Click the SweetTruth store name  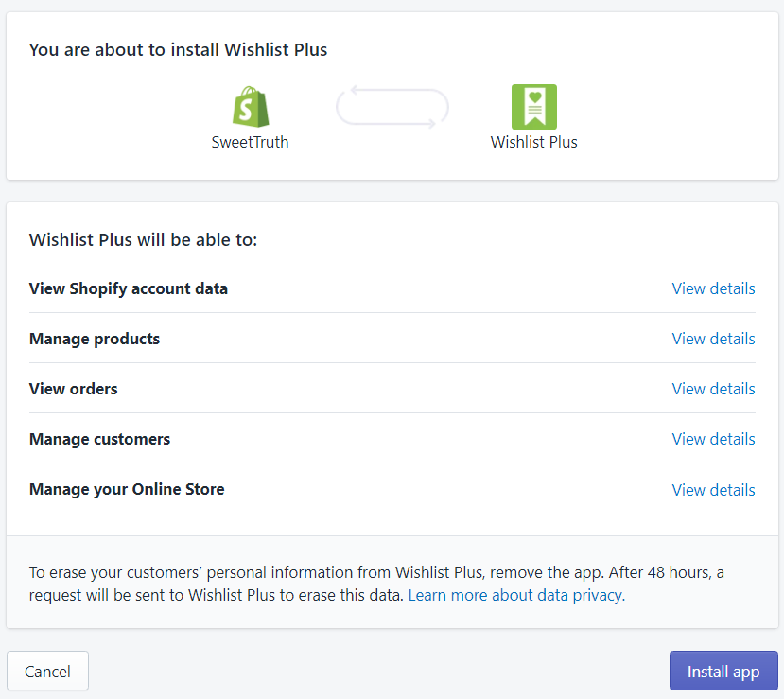(250, 142)
